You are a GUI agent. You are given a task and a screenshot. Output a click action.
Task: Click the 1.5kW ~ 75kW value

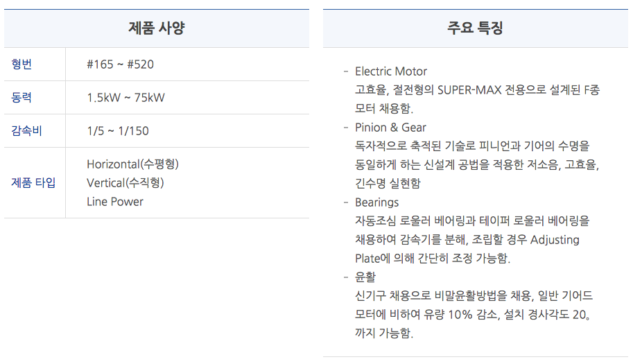pos(125,98)
